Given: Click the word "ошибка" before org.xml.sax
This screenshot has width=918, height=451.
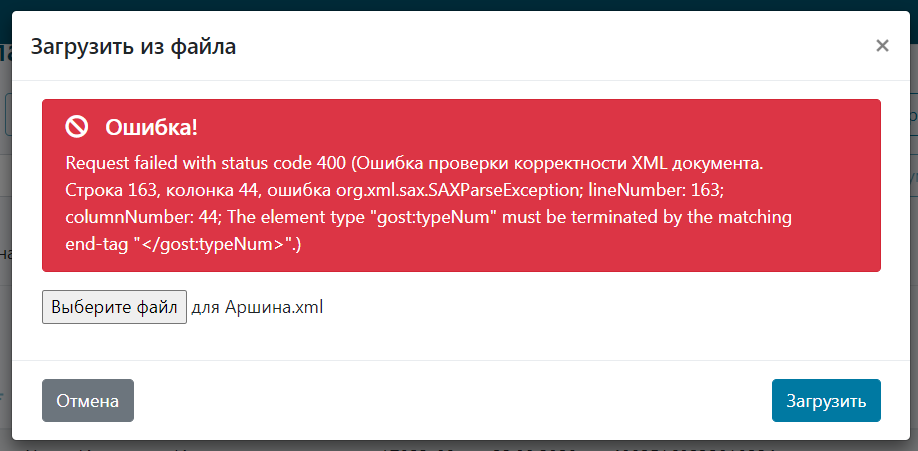Looking at the screenshot, I should [300, 189].
